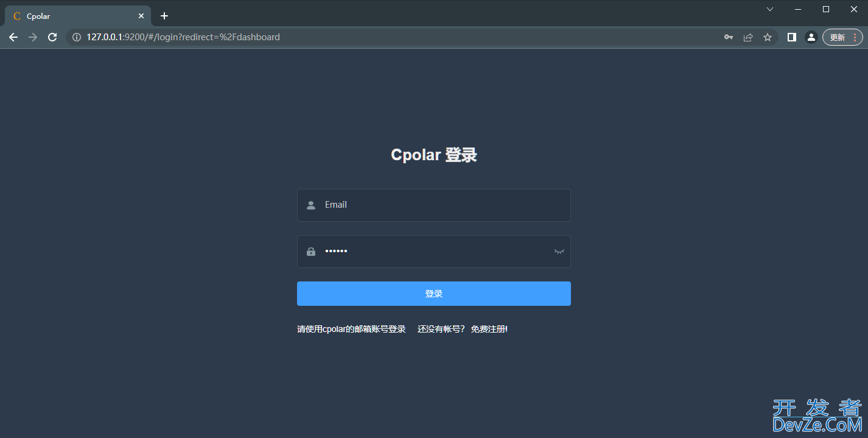Open the tab search chevron

coord(770,9)
